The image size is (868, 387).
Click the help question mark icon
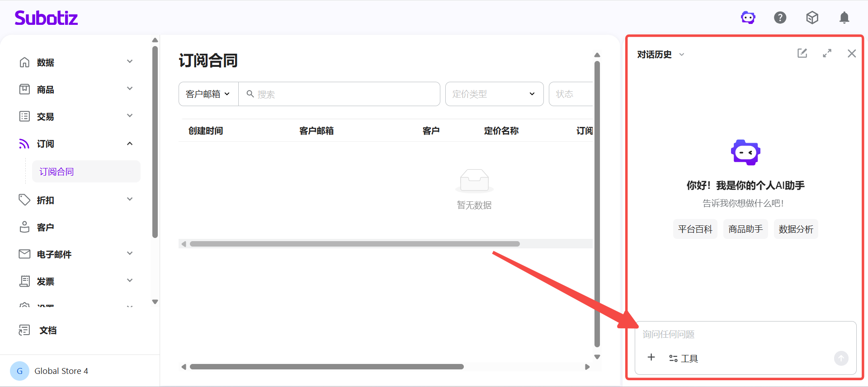click(780, 18)
